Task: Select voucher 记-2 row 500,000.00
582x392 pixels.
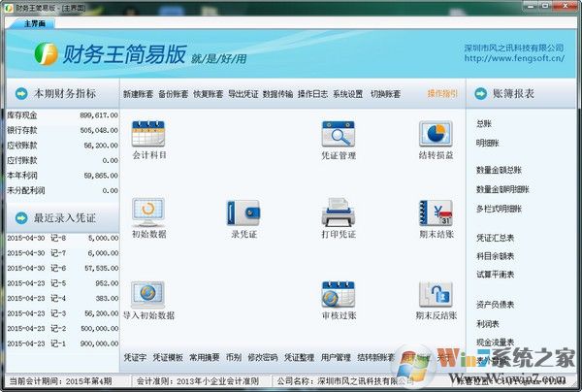Action: (63, 329)
